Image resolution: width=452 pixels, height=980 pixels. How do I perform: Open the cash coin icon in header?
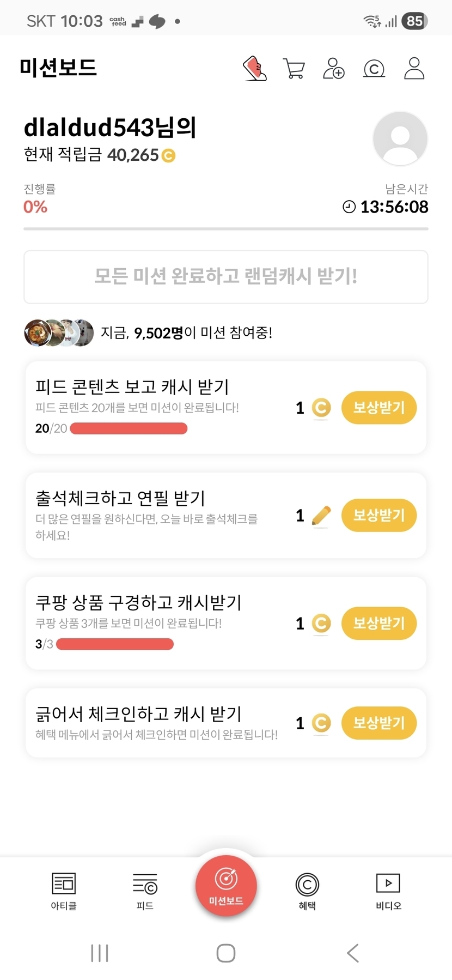click(x=374, y=69)
